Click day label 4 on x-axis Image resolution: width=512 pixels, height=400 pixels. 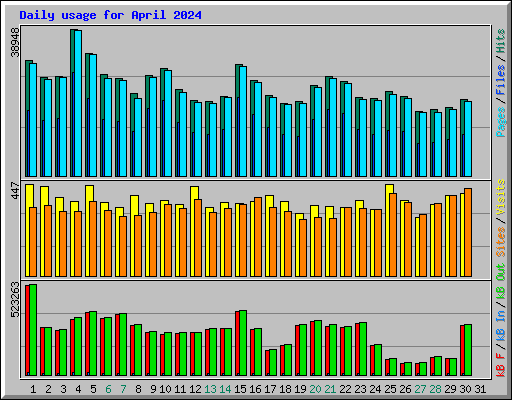tap(78, 389)
